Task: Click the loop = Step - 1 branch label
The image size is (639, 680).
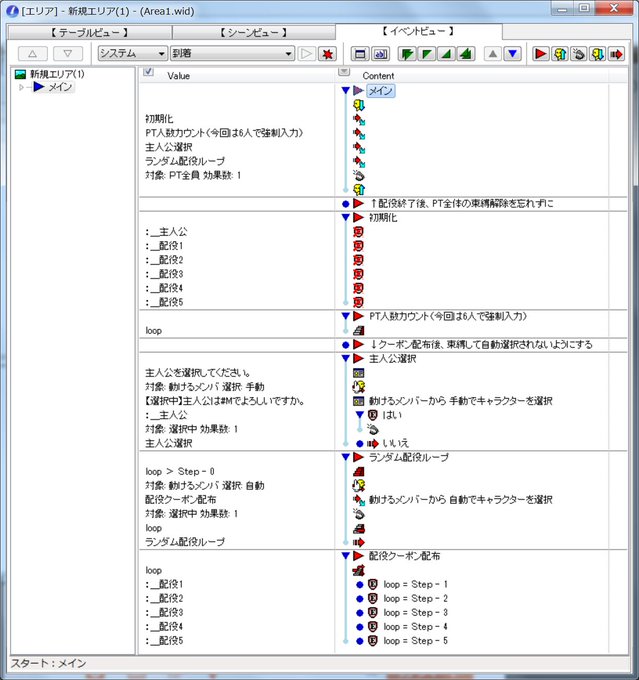Action: (415, 584)
